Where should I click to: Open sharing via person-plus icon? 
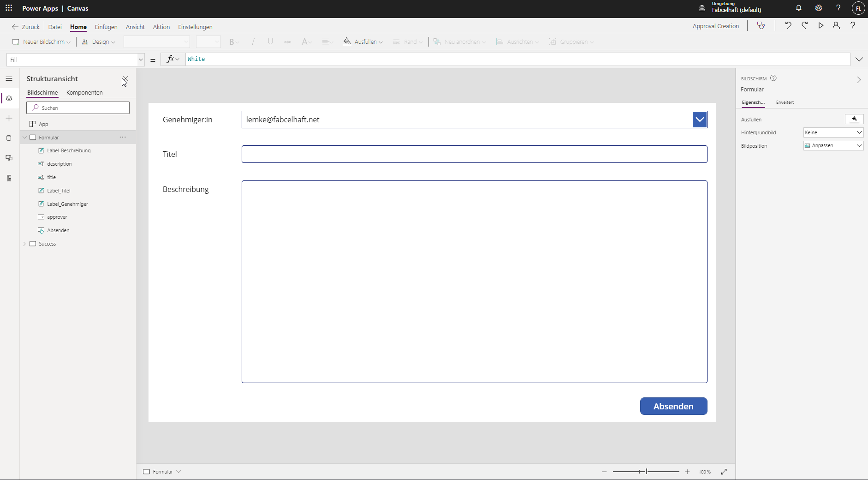point(837,26)
